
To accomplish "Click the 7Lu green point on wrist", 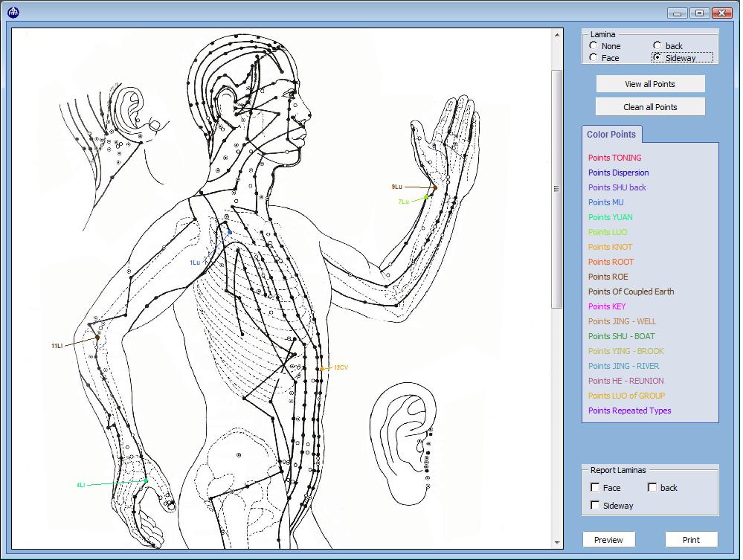I will [426, 197].
